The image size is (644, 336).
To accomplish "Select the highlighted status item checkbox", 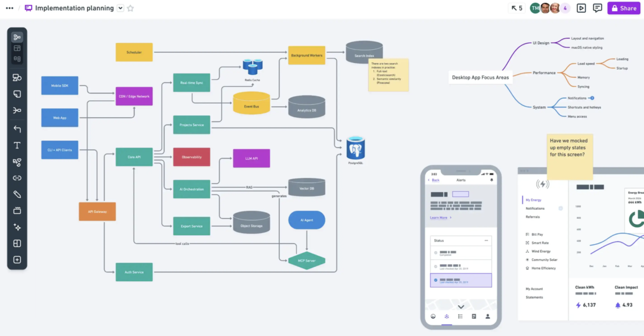I will coord(436,279).
